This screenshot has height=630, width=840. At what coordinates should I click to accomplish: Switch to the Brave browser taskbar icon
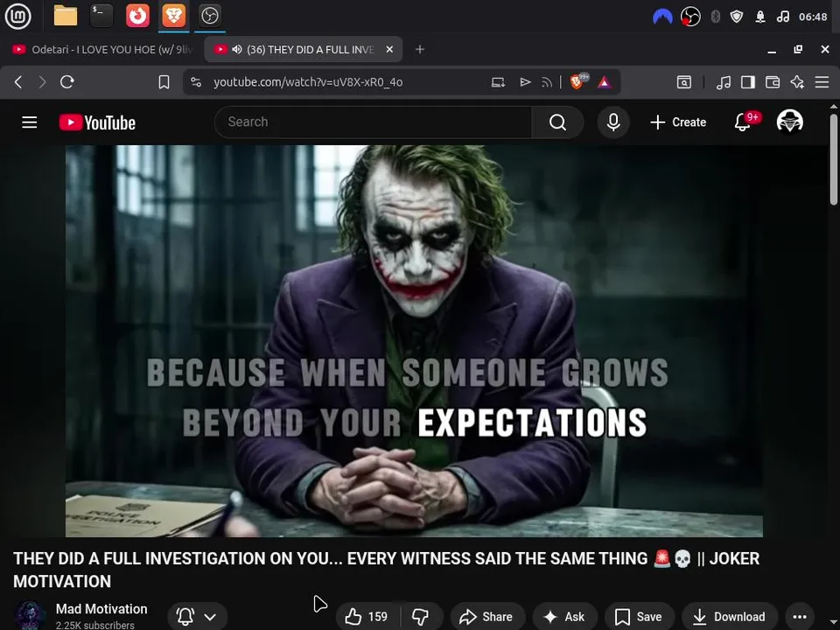[x=173, y=16]
